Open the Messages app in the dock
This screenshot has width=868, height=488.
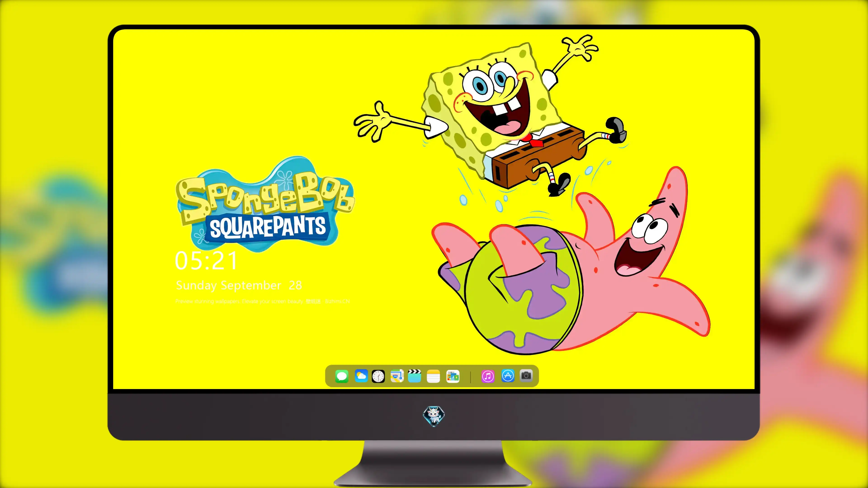point(342,376)
